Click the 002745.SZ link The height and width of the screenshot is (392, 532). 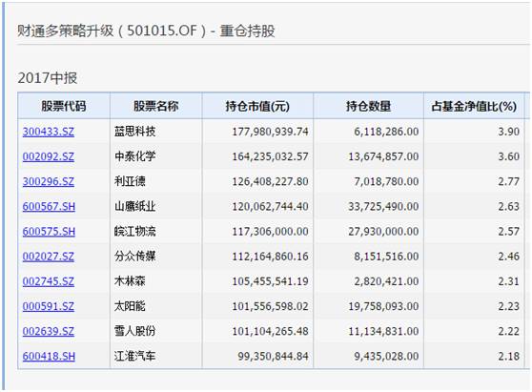[x=49, y=281]
